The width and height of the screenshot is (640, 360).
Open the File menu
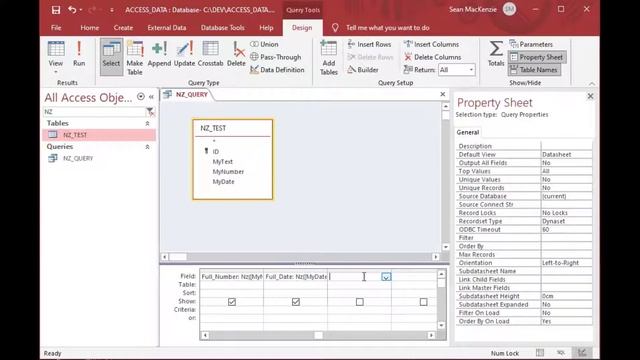click(56, 28)
